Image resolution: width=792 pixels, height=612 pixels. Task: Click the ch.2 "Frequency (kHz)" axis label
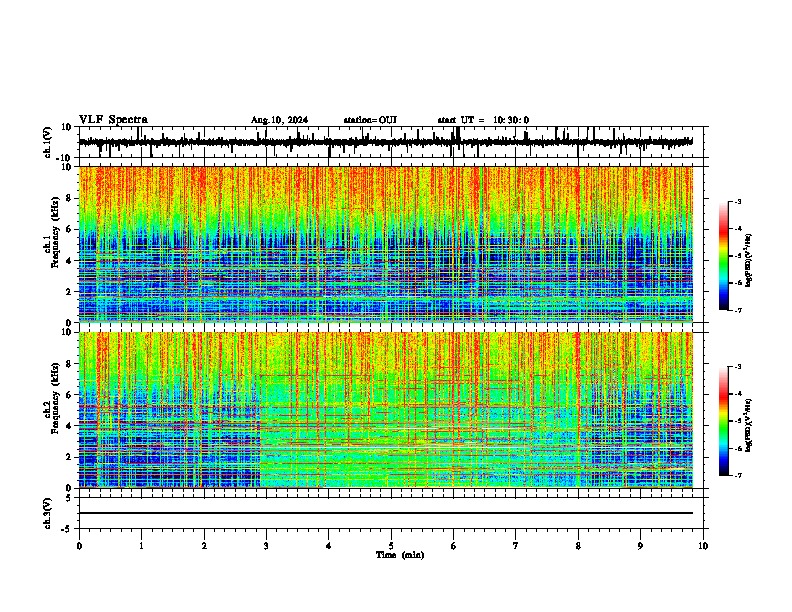click(x=55, y=397)
